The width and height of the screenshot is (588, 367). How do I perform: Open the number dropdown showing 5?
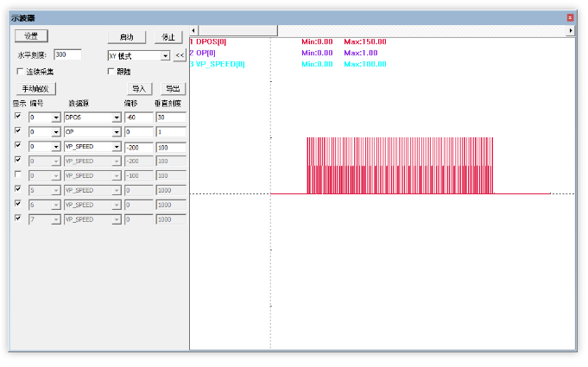(x=56, y=191)
